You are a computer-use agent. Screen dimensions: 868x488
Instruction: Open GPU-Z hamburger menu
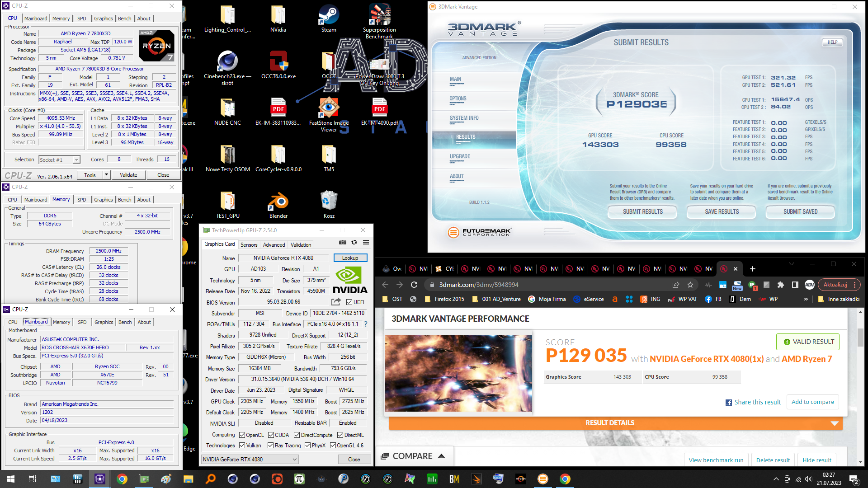[366, 243]
